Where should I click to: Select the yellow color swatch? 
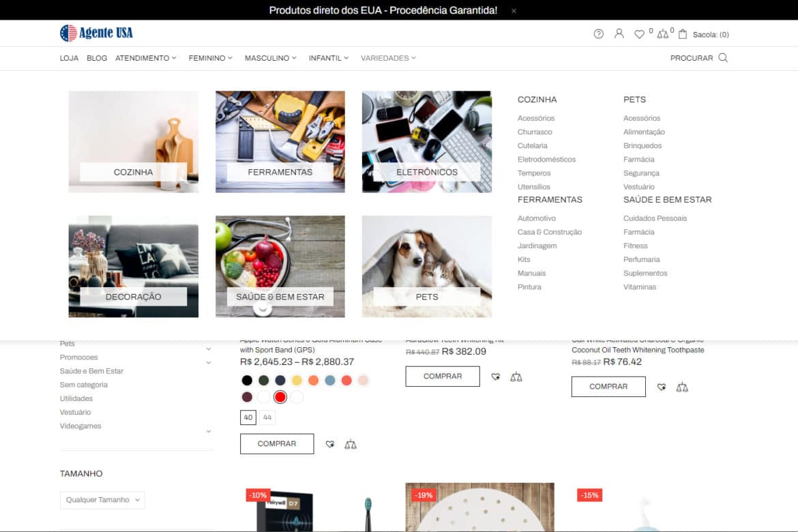tap(297, 381)
